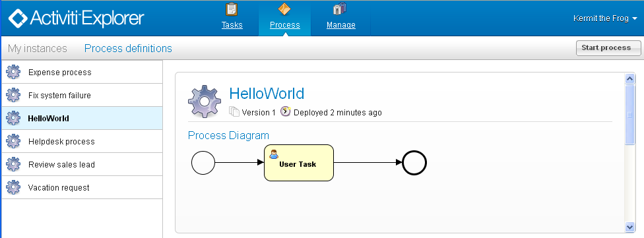Screen dimensions: 644x238
Task: Open the Process definitions sub-tab
Action: tap(128, 48)
